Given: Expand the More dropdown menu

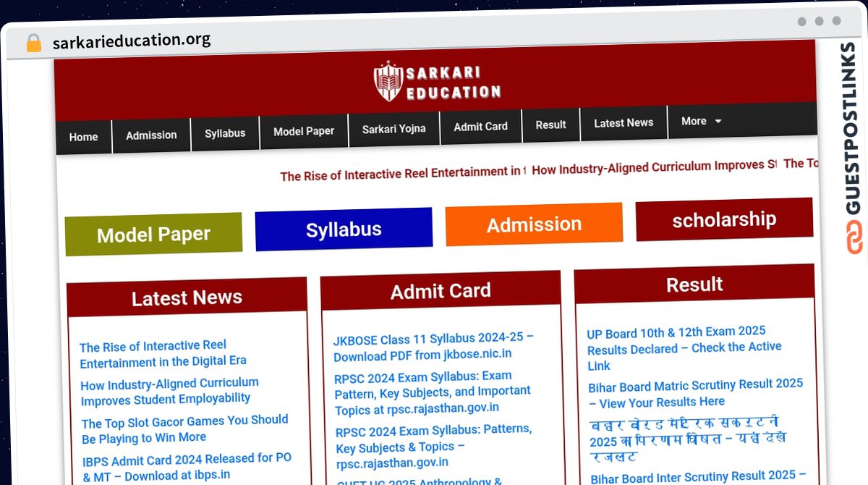Looking at the screenshot, I should click(x=702, y=121).
